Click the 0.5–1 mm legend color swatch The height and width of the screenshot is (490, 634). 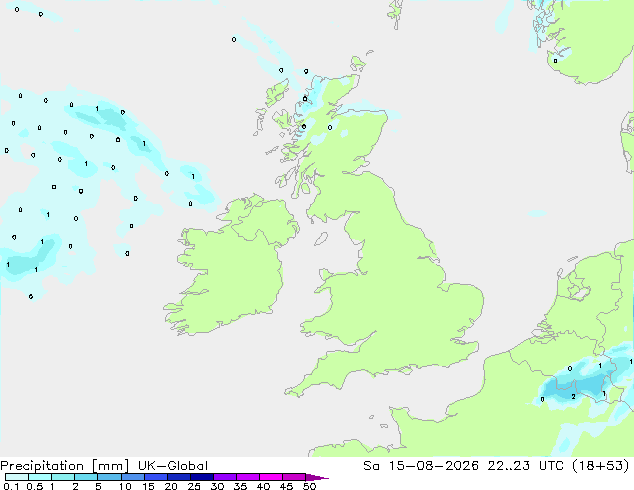[40, 477]
